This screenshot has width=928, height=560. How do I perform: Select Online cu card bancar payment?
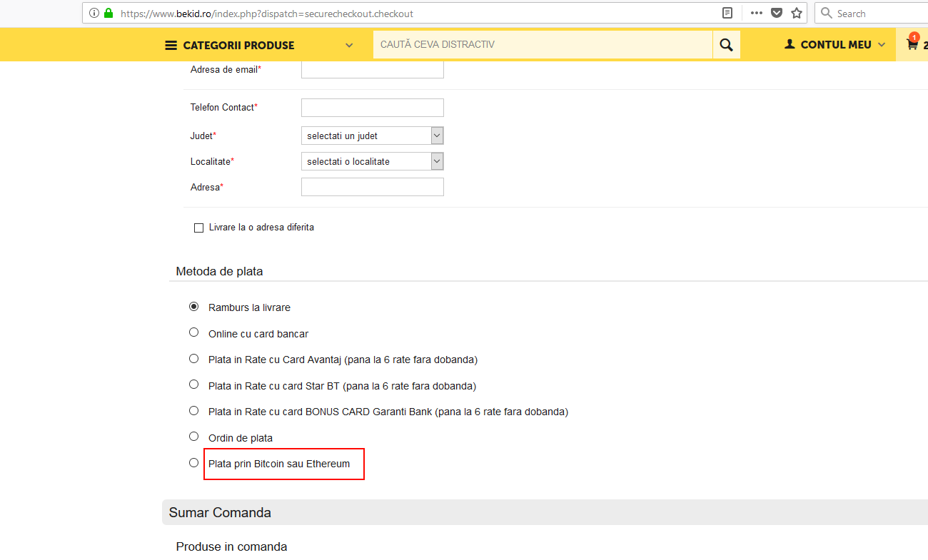[193, 332]
